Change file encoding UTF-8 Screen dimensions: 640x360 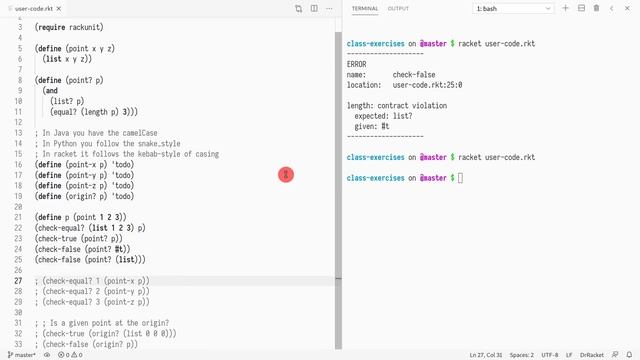pyautogui.click(x=549, y=355)
